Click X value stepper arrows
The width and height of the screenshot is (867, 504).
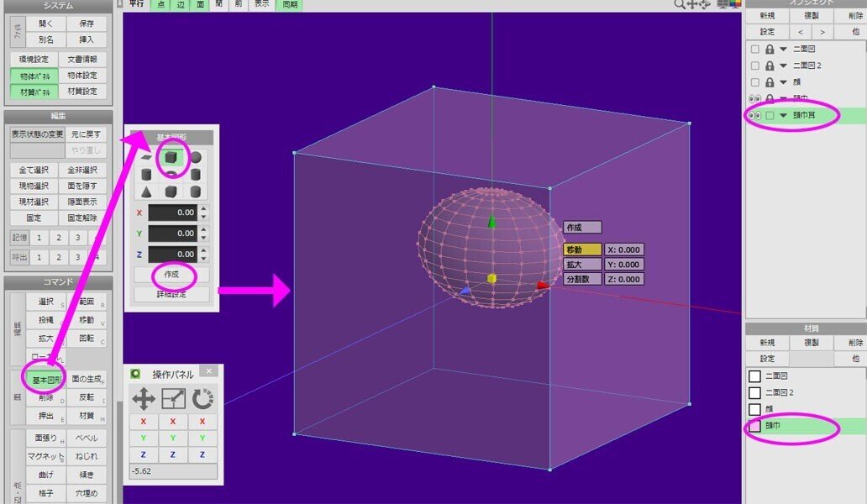203,213
